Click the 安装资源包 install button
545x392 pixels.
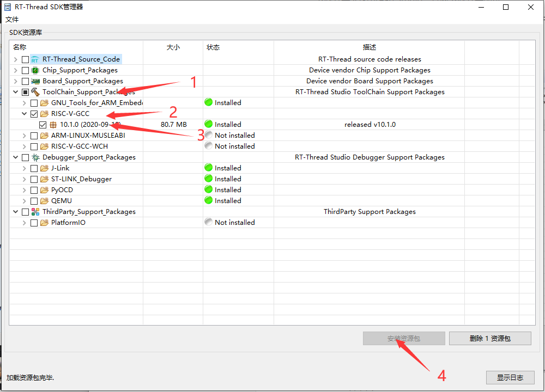pyautogui.click(x=404, y=339)
